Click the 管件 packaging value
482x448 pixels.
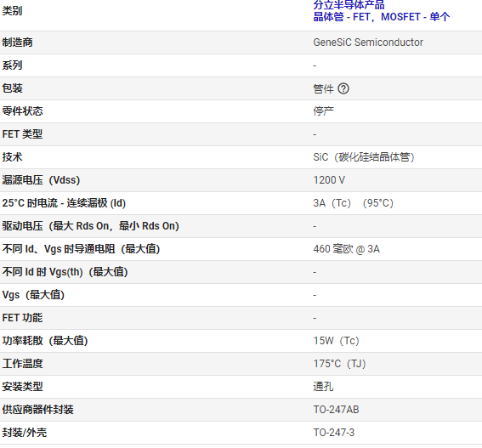[323, 89]
